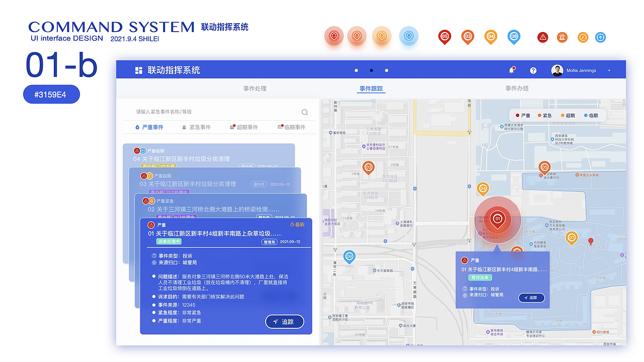Click blue icon on 严重临期 card 04
The image size is (644, 362).
click(143, 150)
